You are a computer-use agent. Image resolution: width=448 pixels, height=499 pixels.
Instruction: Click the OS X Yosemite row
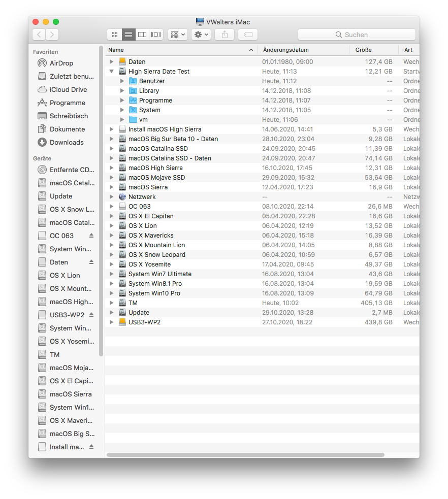point(263,264)
